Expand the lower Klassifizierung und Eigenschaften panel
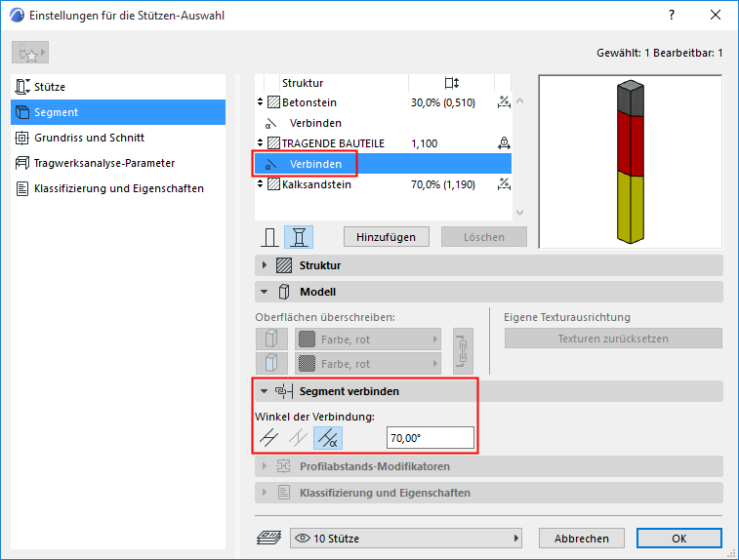 265,493
